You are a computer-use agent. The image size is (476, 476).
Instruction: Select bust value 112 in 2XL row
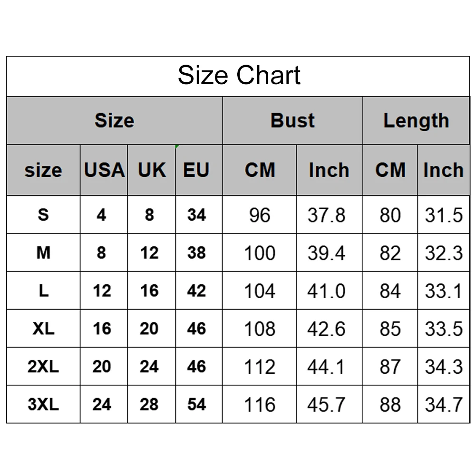(260, 367)
